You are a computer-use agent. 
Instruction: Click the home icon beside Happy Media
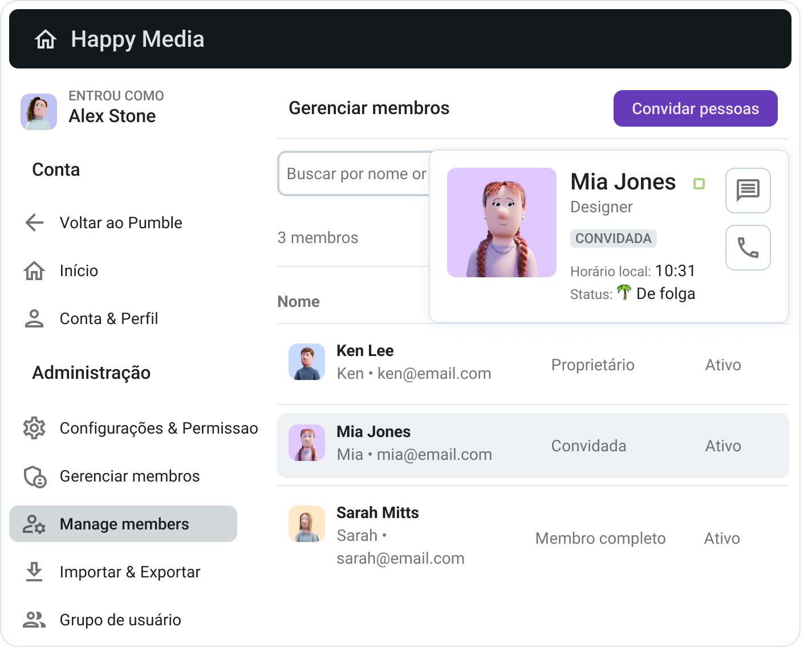pos(46,39)
